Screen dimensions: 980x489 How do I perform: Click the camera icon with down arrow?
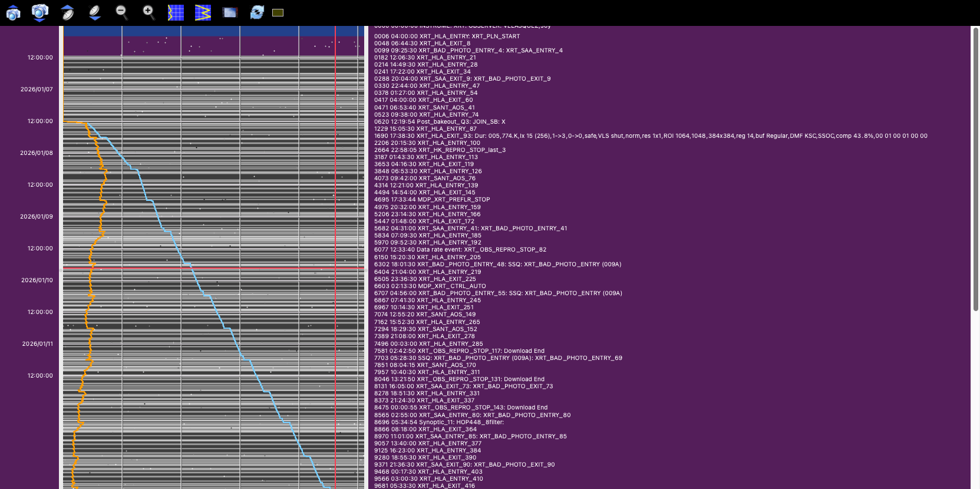click(39, 12)
